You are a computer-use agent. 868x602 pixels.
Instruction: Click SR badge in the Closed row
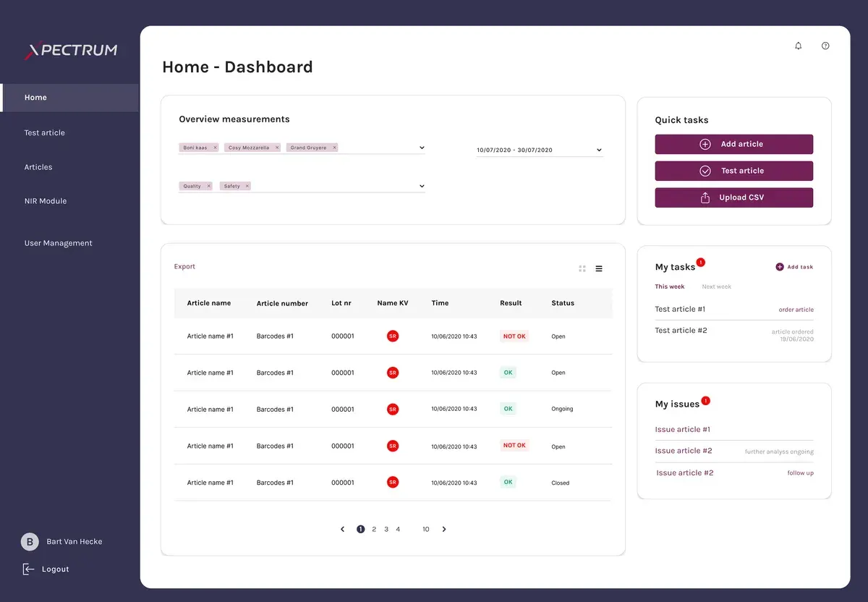(393, 482)
